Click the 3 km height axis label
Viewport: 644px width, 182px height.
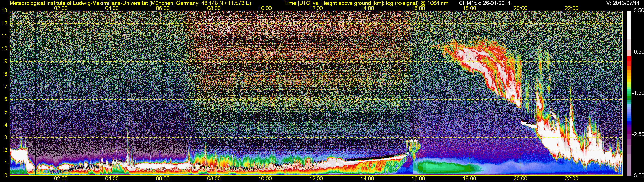pos(6,138)
